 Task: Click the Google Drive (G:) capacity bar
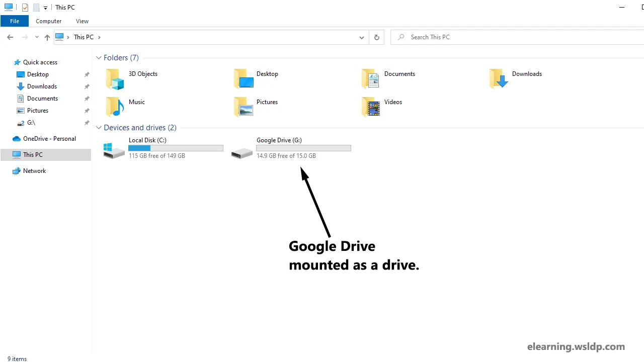(x=303, y=148)
